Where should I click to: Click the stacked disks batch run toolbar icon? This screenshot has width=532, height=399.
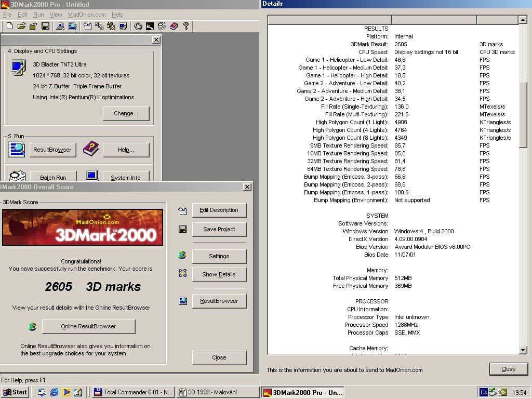pos(162,26)
